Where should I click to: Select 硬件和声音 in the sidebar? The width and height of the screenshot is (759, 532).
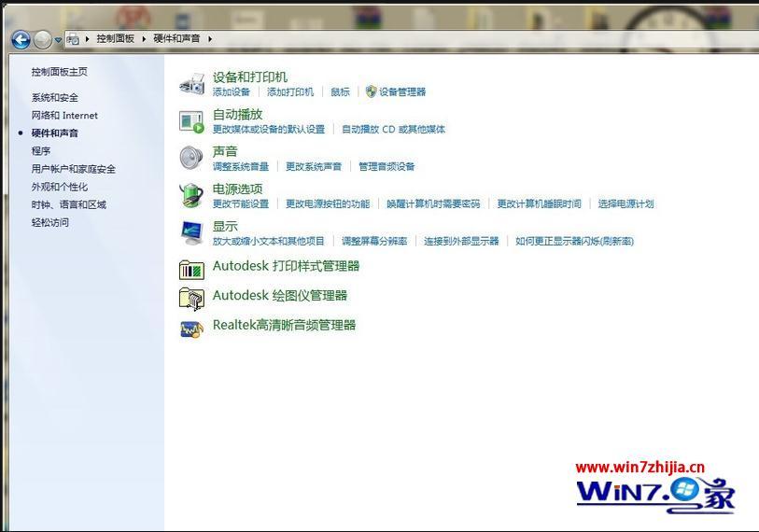tap(55, 133)
